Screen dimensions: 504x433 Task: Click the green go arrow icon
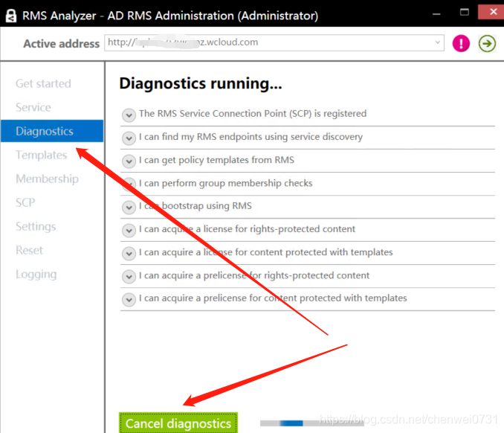pyautogui.click(x=487, y=43)
